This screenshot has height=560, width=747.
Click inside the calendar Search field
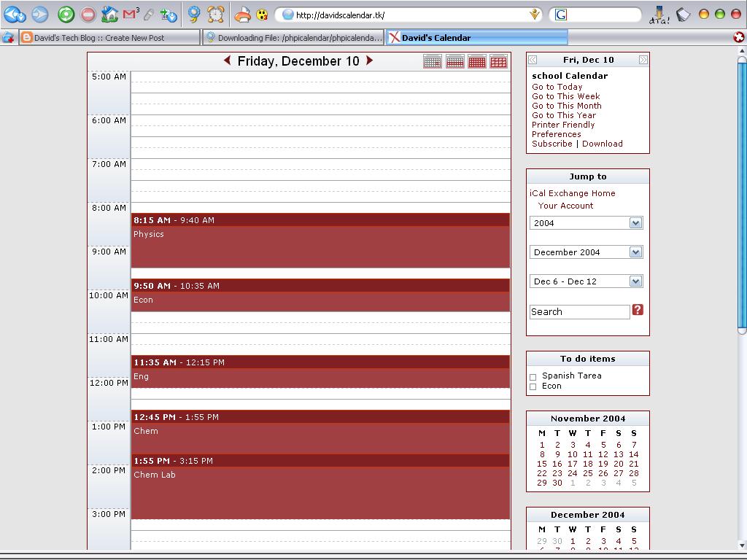(579, 312)
